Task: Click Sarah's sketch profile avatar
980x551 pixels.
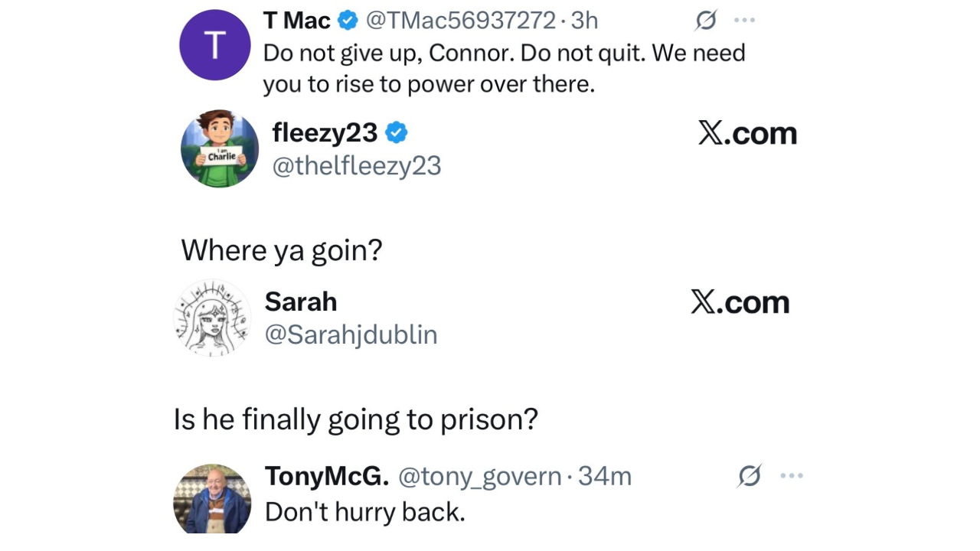Action: [x=212, y=318]
